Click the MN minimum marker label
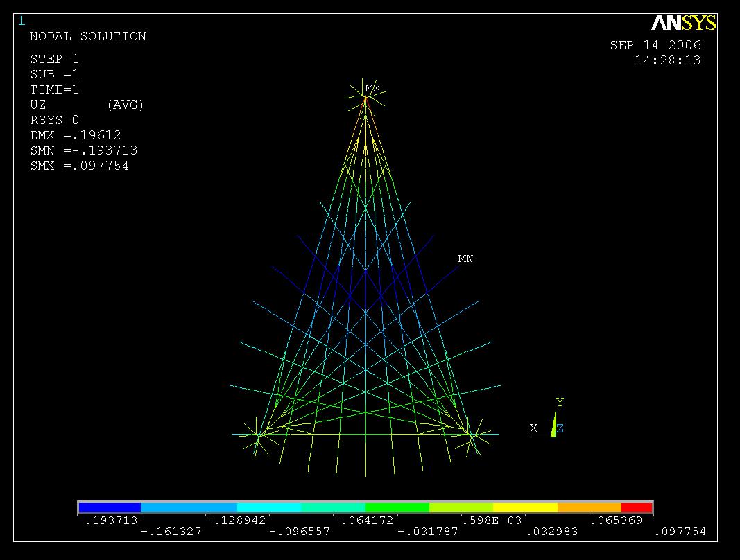Screen dimensions: 740x560 coord(465,259)
